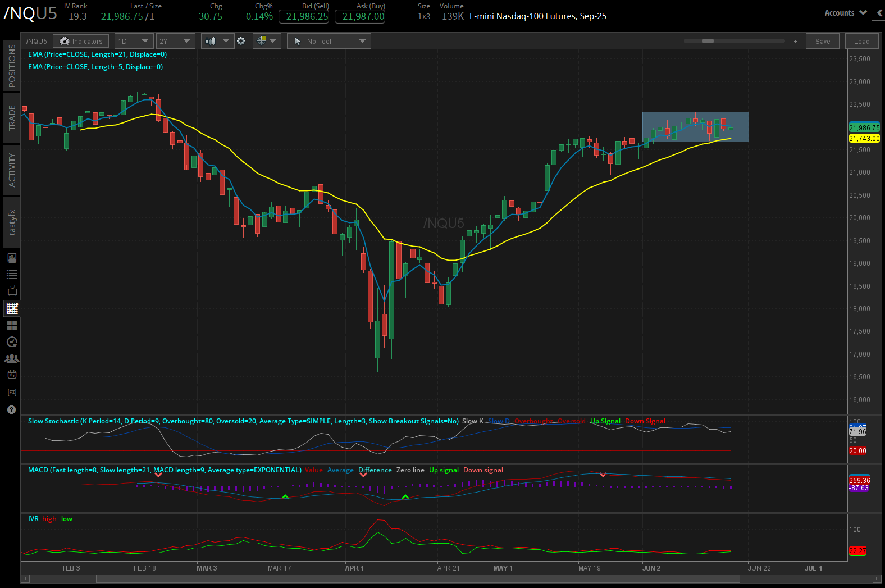Open the 2Y range dropdown

(175, 41)
